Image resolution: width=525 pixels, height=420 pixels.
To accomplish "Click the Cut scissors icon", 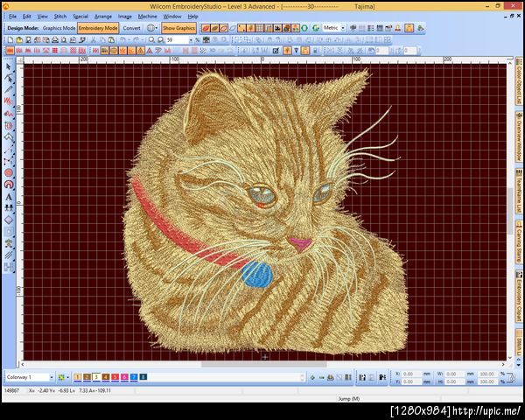I will tap(94, 40).
